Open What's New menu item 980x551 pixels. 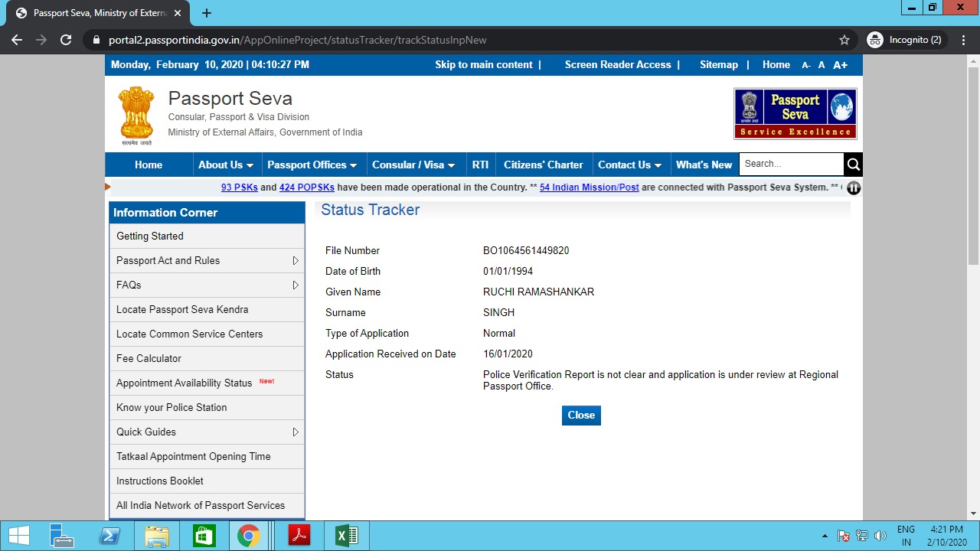(704, 165)
